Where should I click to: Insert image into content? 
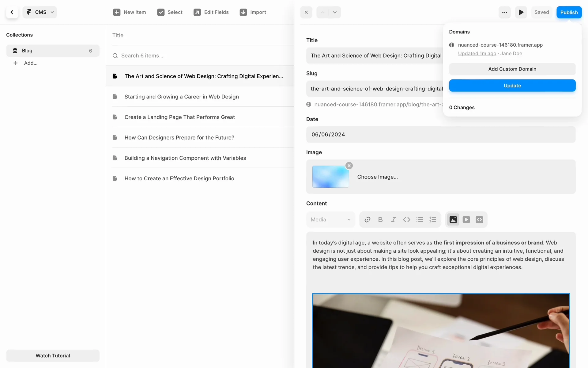coord(453,220)
